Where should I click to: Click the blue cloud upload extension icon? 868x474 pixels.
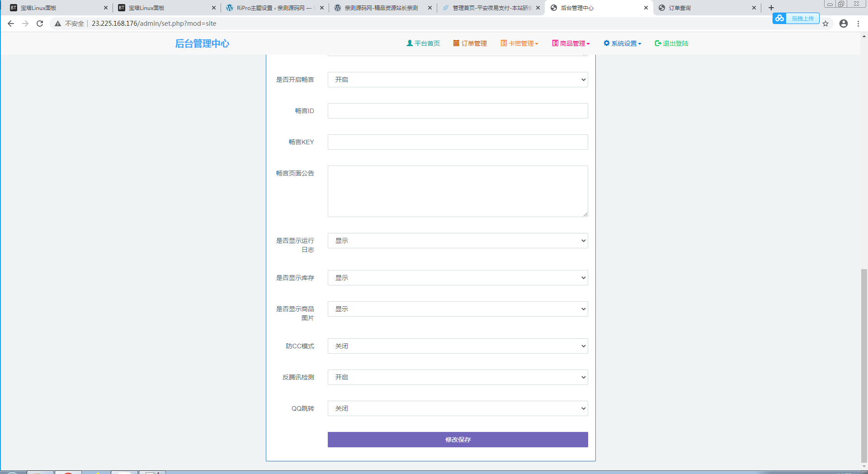779,18
